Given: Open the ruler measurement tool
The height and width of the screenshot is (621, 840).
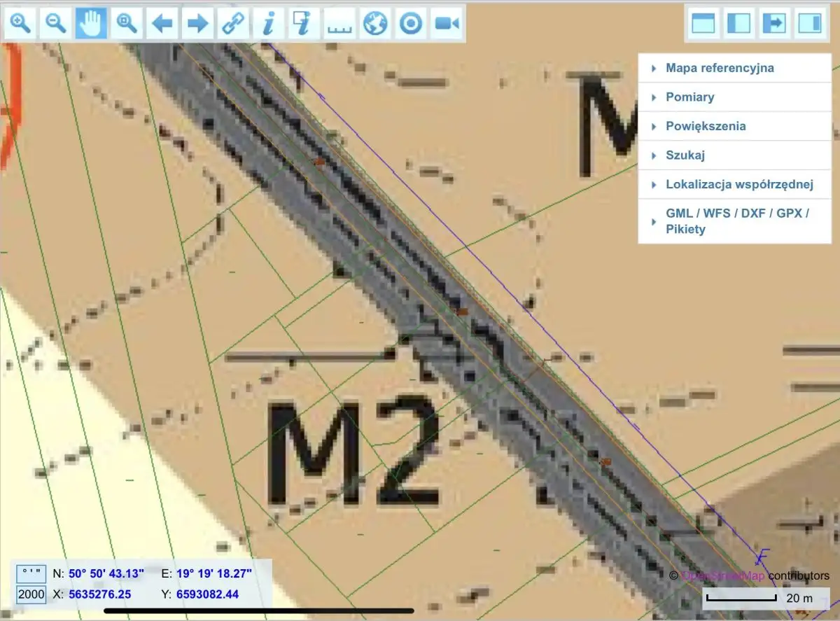Looking at the screenshot, I should point(340,24).
